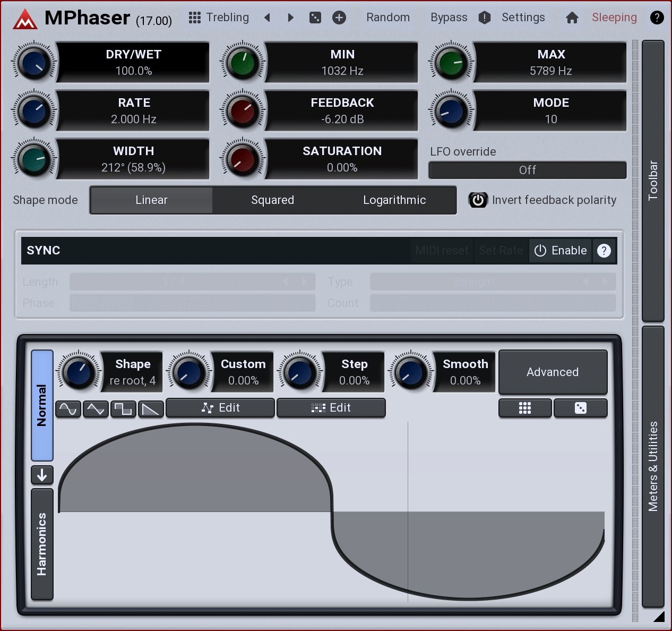Open the LFO override dropdown

point(527,170)
